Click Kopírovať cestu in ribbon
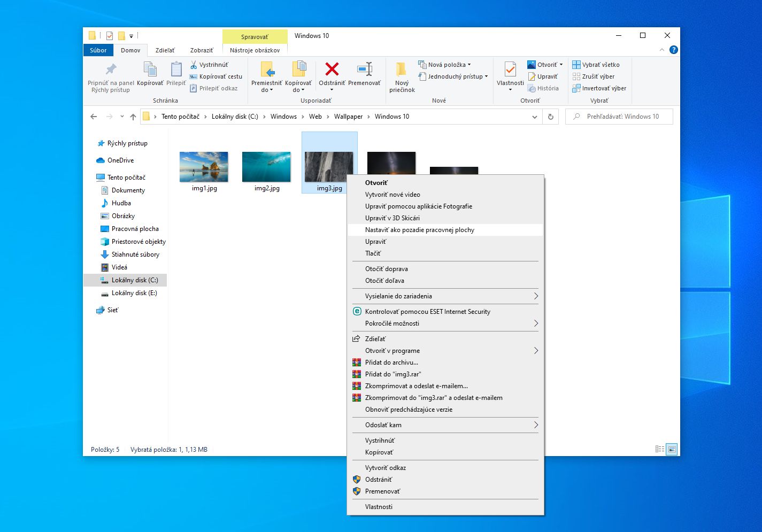 (x=216, y=76)
